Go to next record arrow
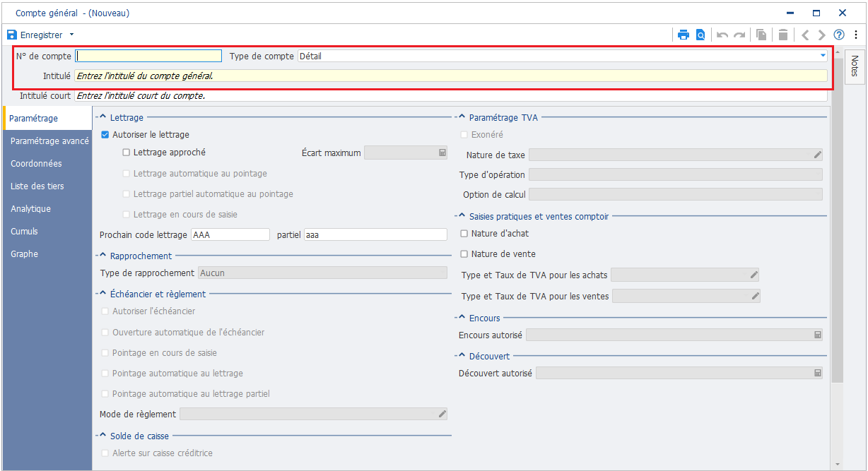Screen dimensions: 868x471 click(x=821, y=35)
